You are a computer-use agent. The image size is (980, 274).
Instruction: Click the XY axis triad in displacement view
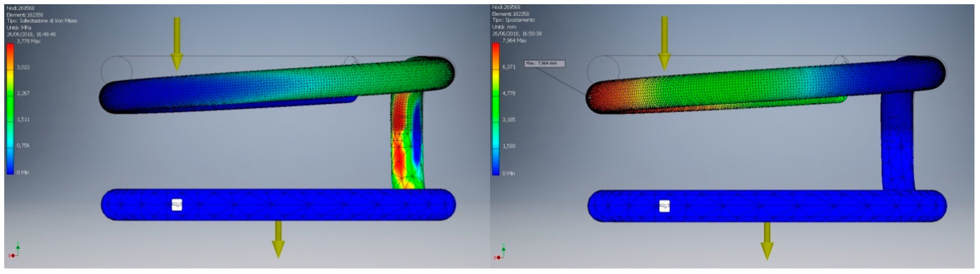(501, 253)
